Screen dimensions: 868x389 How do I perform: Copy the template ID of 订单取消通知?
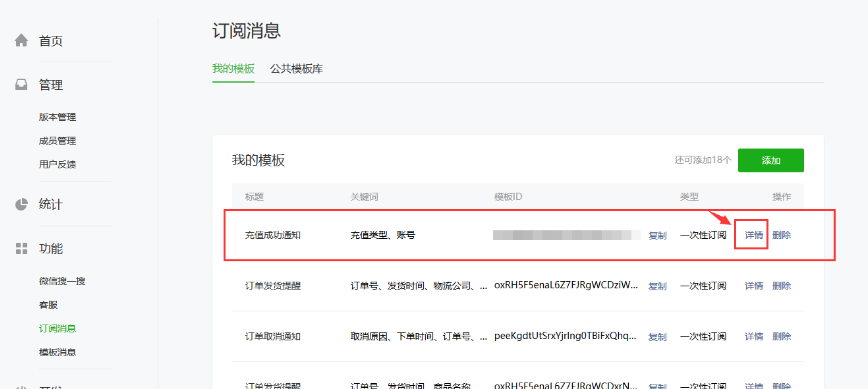tap(657, 336)
